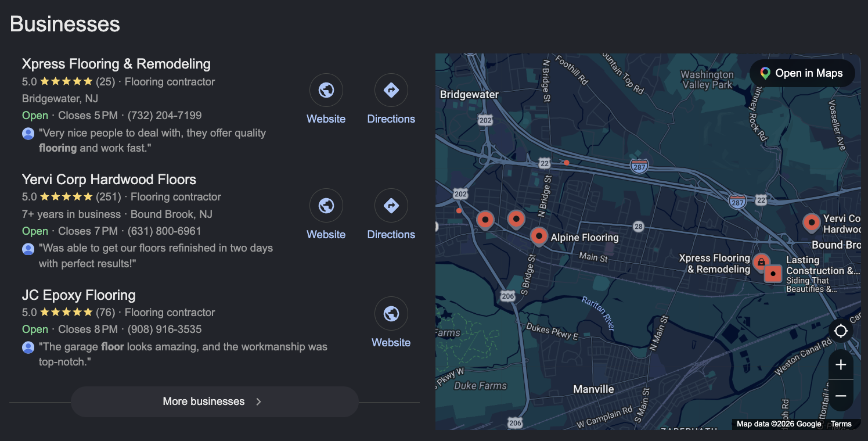Get directions to Xpress Flooring & Remodeling
The image size is (868, 441).
pyautogui.click(x=391, y=91)
